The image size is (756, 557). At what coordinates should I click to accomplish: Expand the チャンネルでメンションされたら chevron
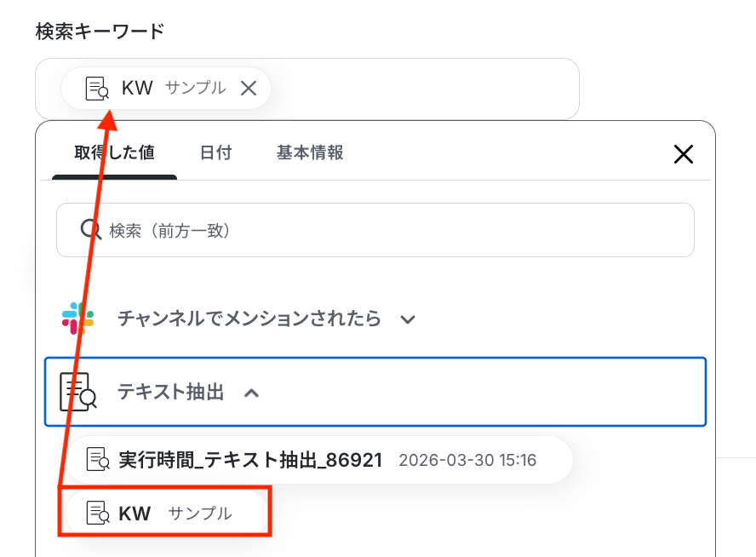408,319
